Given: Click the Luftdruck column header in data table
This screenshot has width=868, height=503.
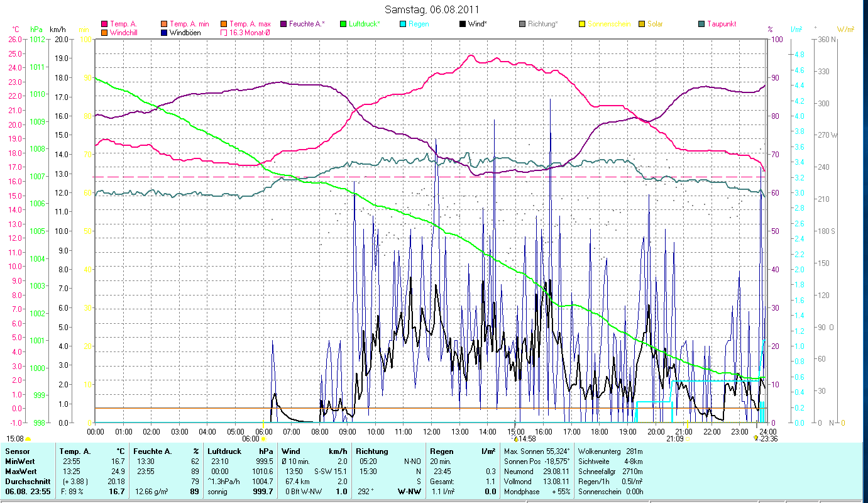Looking at the screenshot, I should (224, 451).
